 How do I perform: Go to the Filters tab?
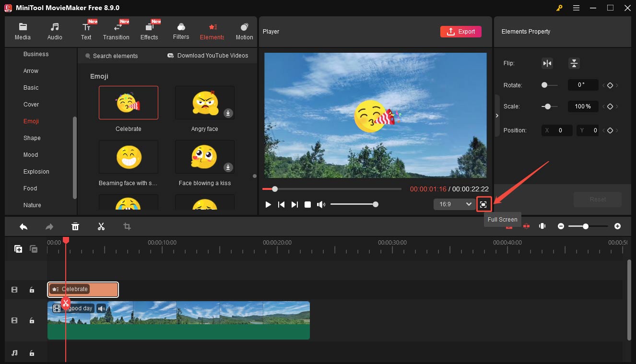pos(181,31)
